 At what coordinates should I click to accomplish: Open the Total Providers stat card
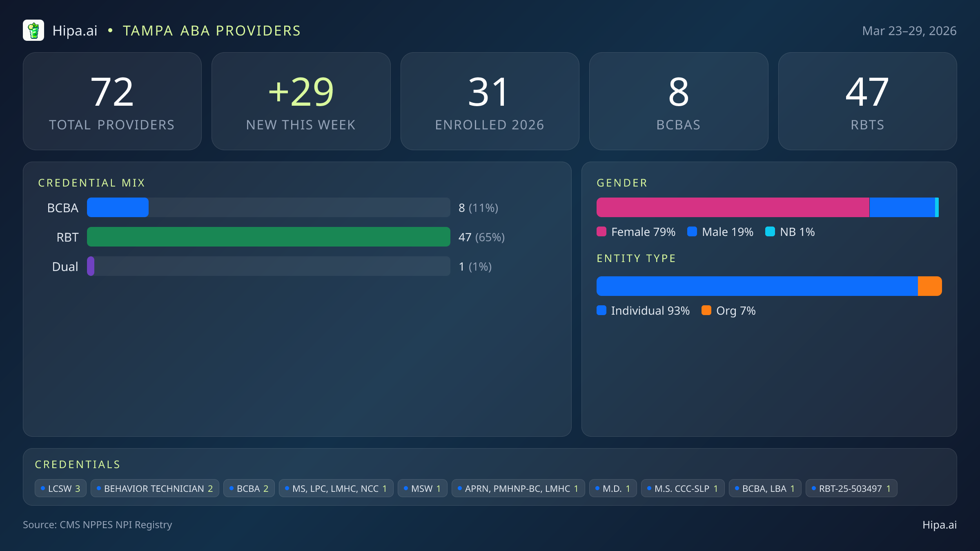[112, 101]
